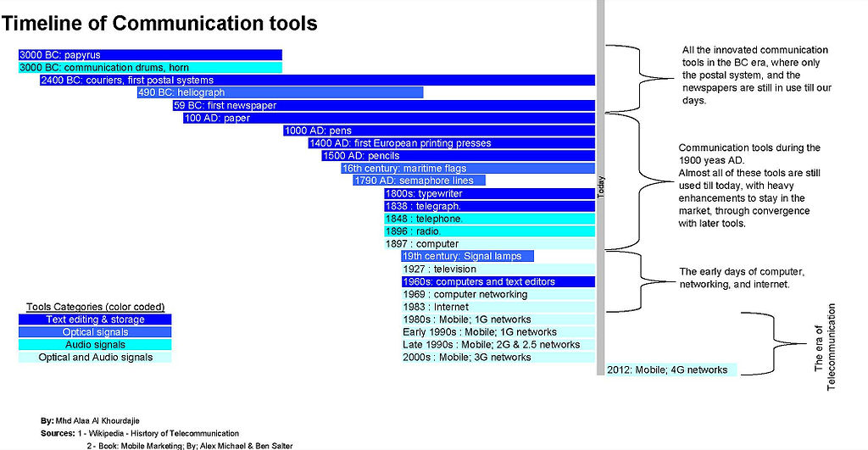868x450 pixels.
Task: Select the 1848 telephone bar
Action: tap(490, 219)
